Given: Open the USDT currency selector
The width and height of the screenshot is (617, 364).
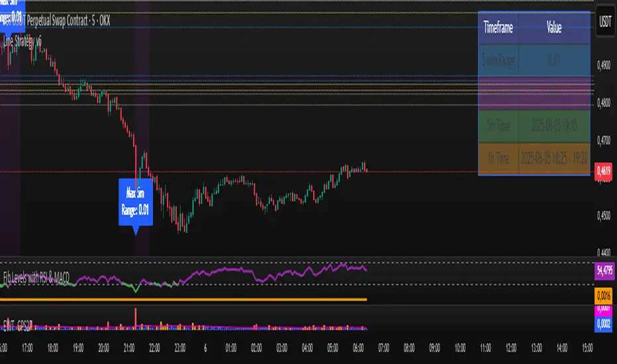Looking at the screenshot, I should click(x=605, y=21).
